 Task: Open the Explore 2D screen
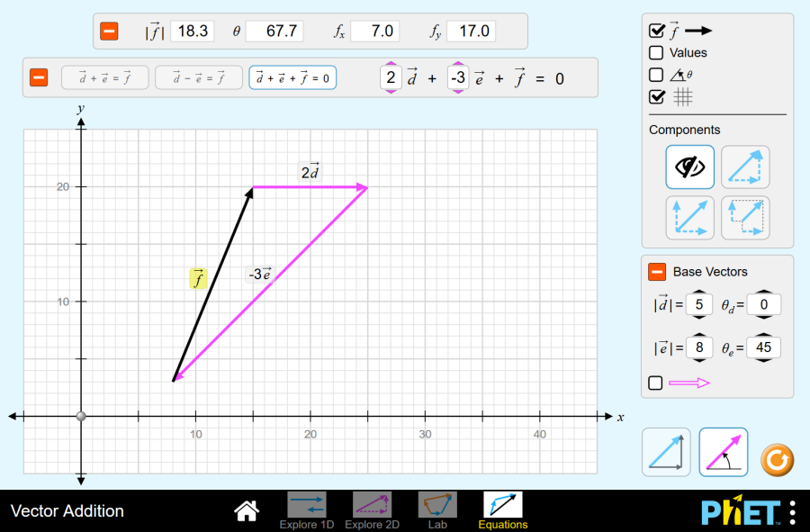point(372,510)
